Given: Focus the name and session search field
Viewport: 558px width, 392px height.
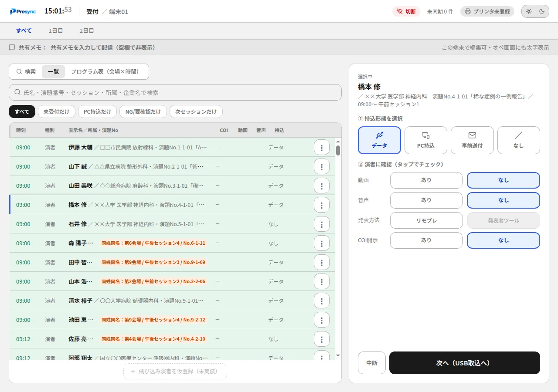Looking at the screenshot, I should (175, 92).
